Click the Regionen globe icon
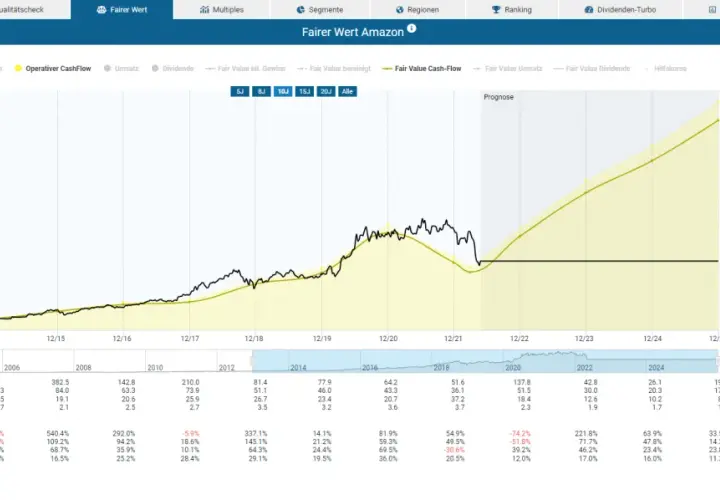The height and width of the screenshot is (500, 720). coord(399,10)
